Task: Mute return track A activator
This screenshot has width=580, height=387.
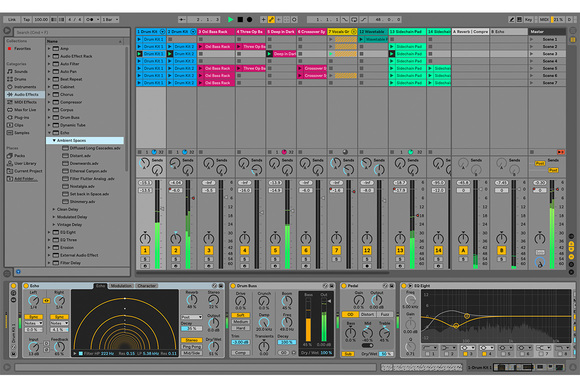Action: click(463, 250)
